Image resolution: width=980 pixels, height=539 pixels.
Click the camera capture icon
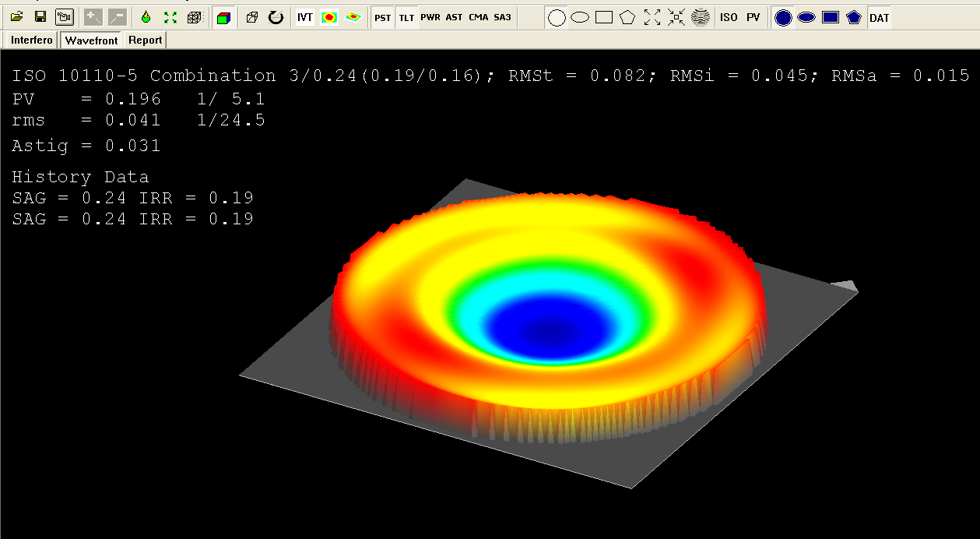(x=64, y=17)
